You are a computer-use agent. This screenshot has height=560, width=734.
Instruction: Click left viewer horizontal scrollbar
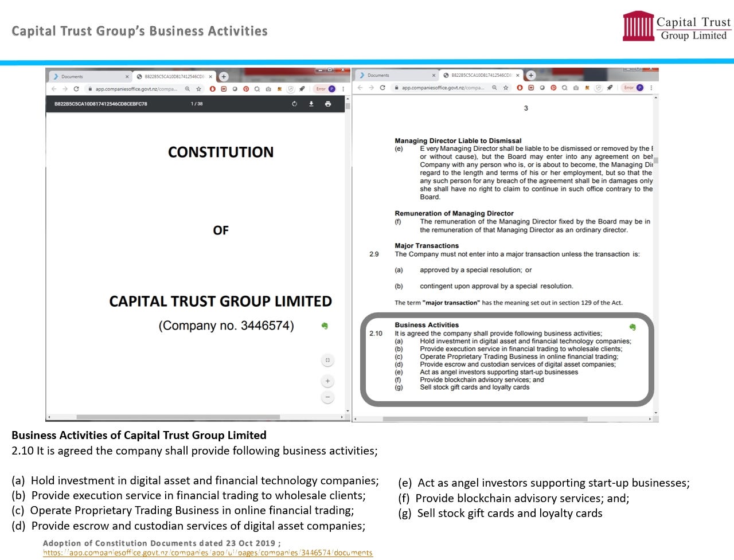coord(178,417)
